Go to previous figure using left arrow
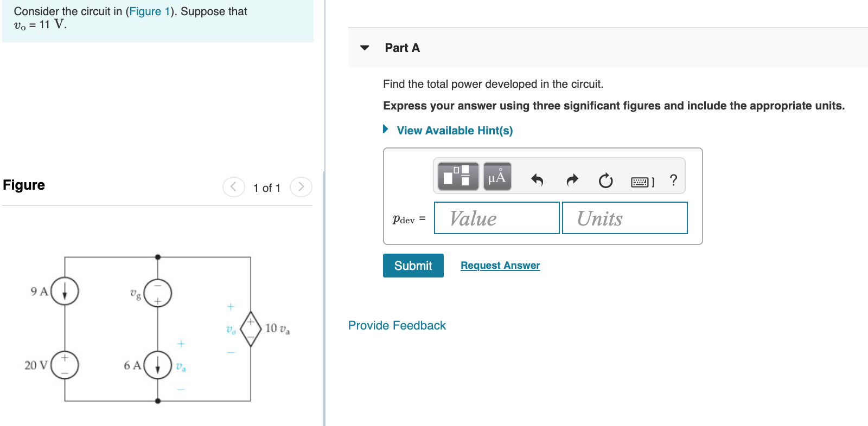 point(233,186)
